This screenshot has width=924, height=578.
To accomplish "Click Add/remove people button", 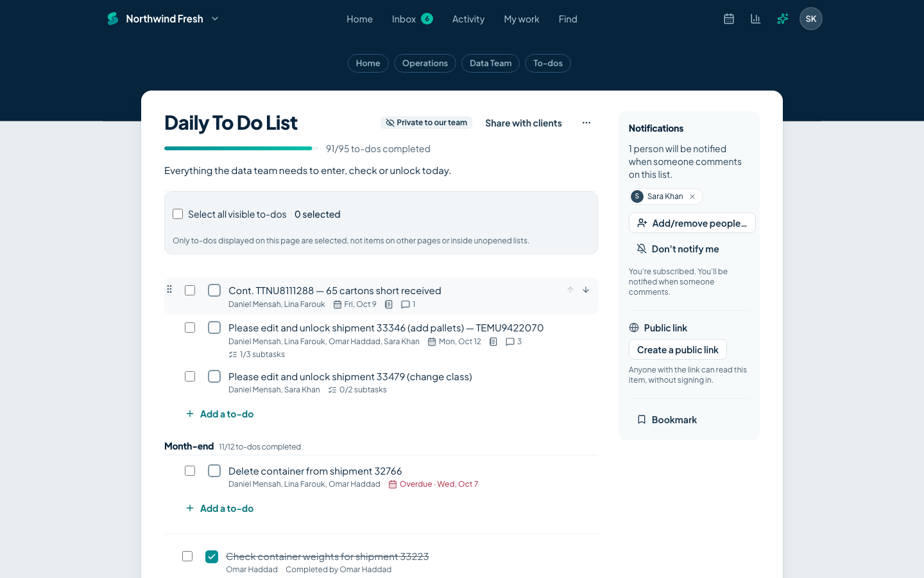I will (x=692, y=223).
